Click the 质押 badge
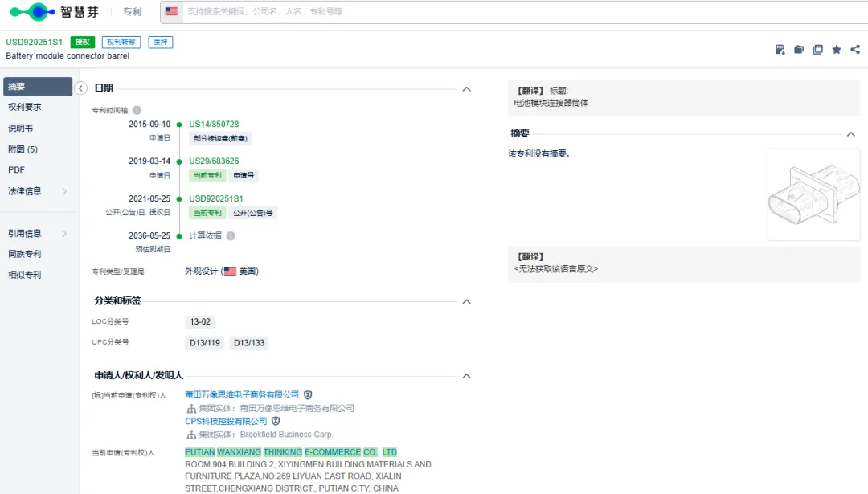 (161, 42)
